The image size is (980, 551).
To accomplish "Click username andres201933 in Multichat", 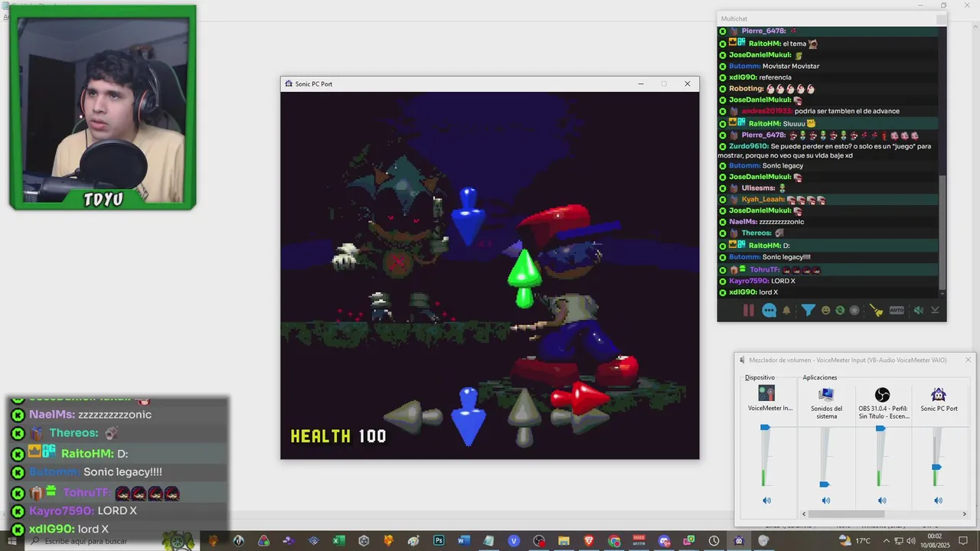I will [767, 111].
